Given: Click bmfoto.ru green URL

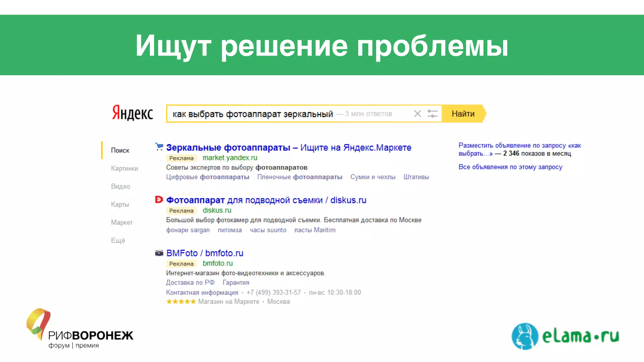Looking at the screenshot, I should [218, 263].
